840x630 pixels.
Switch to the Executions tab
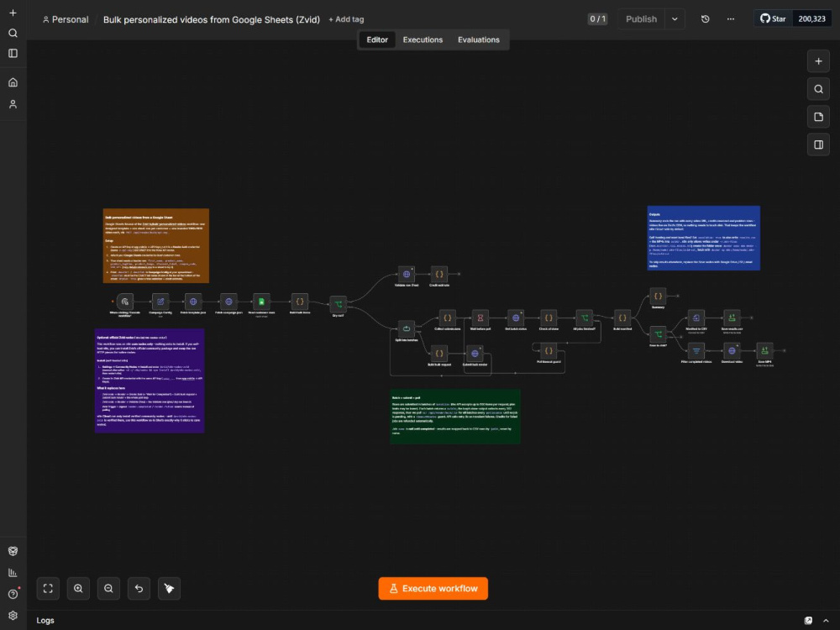point(423,39)
